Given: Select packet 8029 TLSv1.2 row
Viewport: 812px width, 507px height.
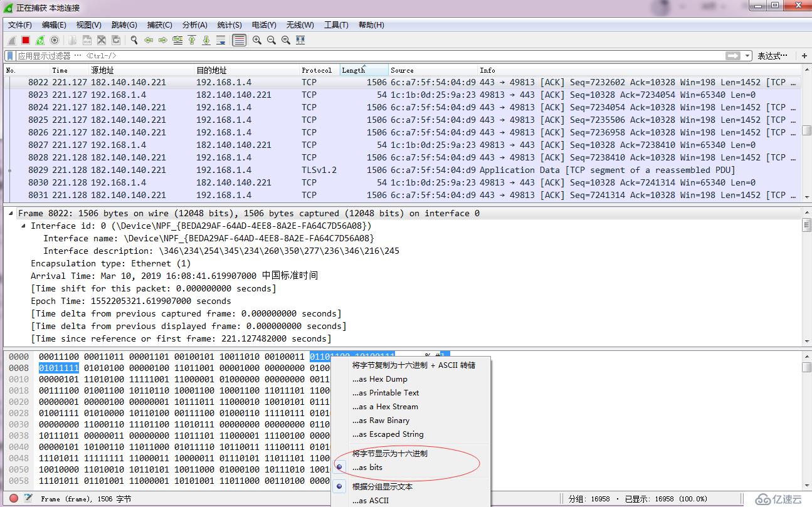Looking at the screenshot, I should (x=403, y=170).
